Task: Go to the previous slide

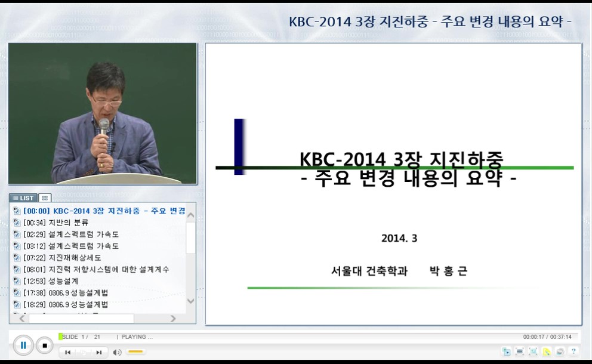Action: [68, 352]
